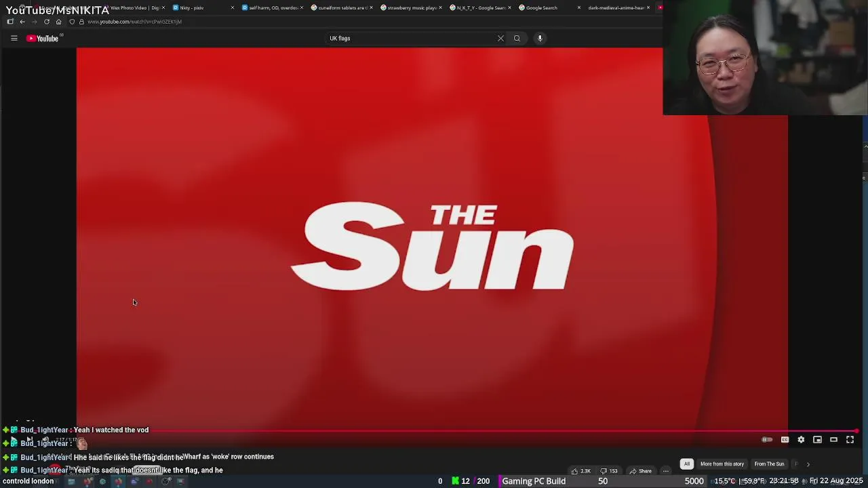Open the browser home button

click(x=58, y=22)
